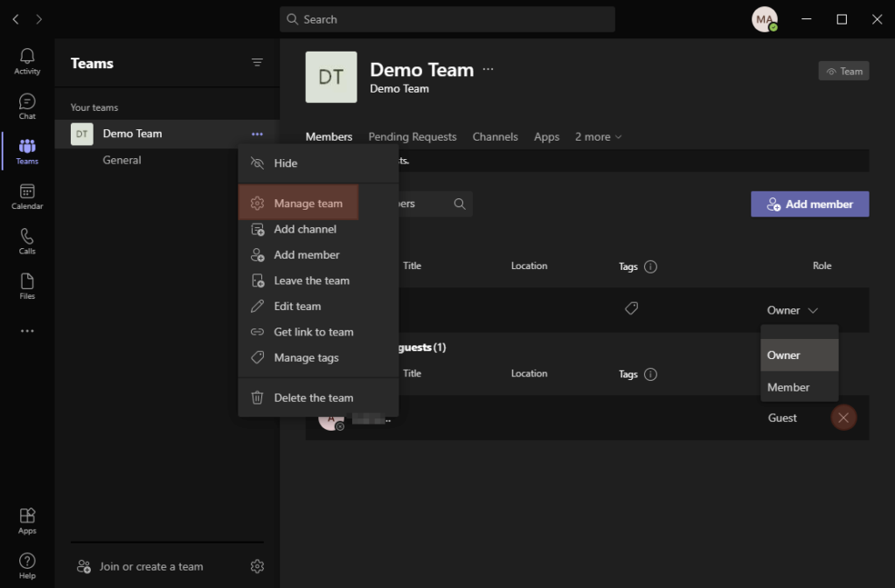Choose Hide in the context menu
This screenshot has height=588, width=895.
click(x=318, y=163)
